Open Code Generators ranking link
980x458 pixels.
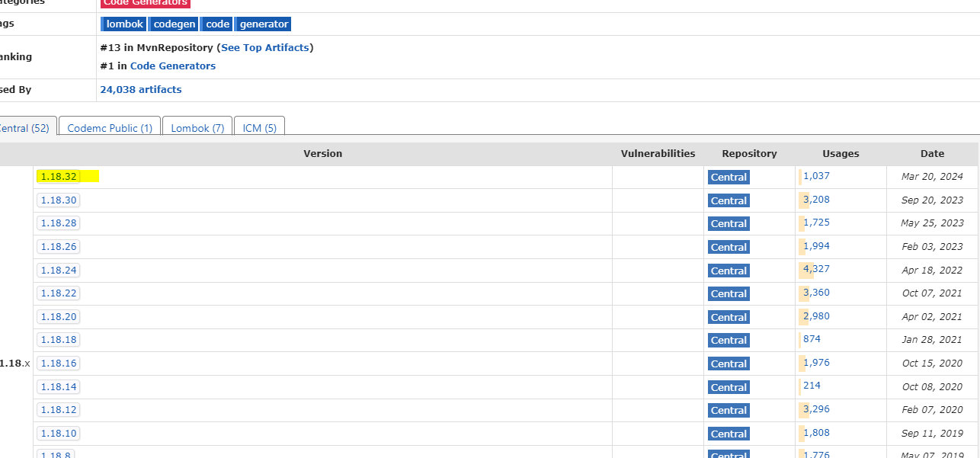pos(173,66)
